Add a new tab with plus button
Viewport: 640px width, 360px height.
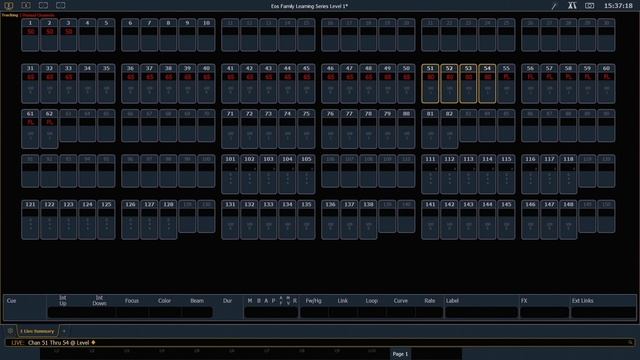point(64,331)
